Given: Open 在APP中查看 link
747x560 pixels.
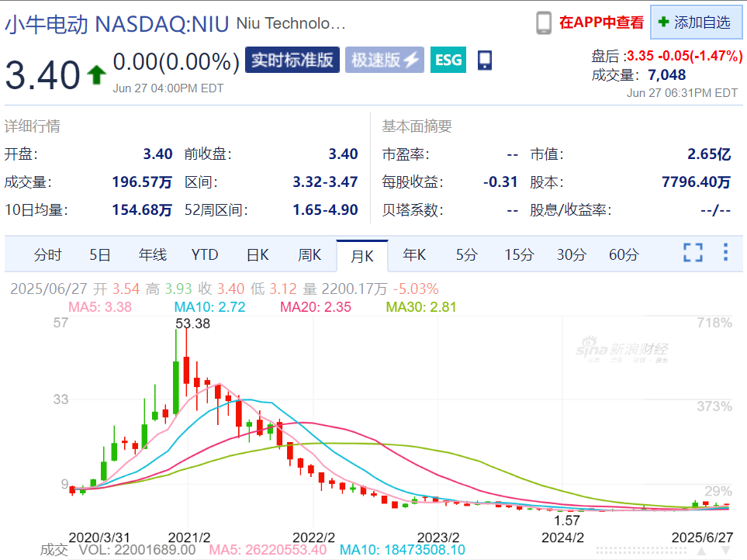Looking at the screenshot, I should pyautogui.click(x=601, y=22).
